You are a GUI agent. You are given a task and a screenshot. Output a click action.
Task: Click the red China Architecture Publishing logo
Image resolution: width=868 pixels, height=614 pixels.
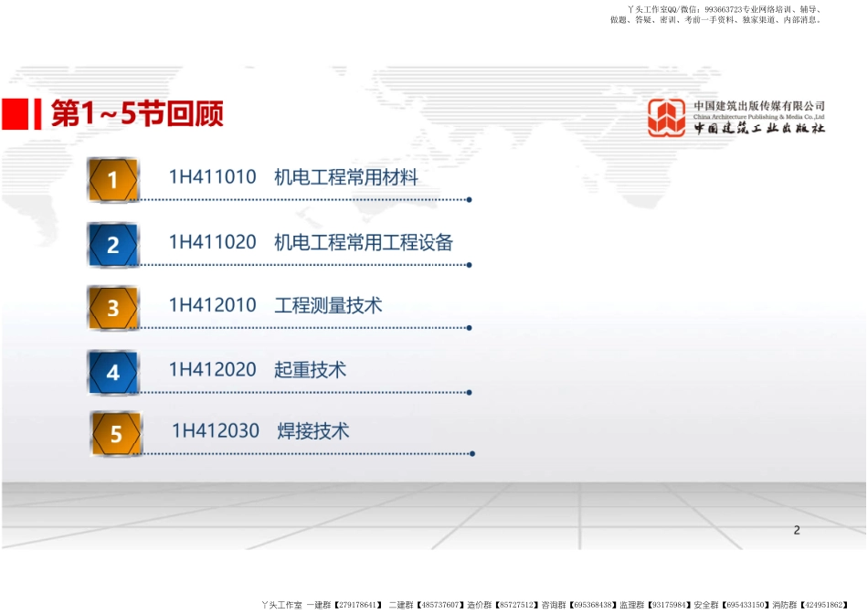[x=666, y=118]
